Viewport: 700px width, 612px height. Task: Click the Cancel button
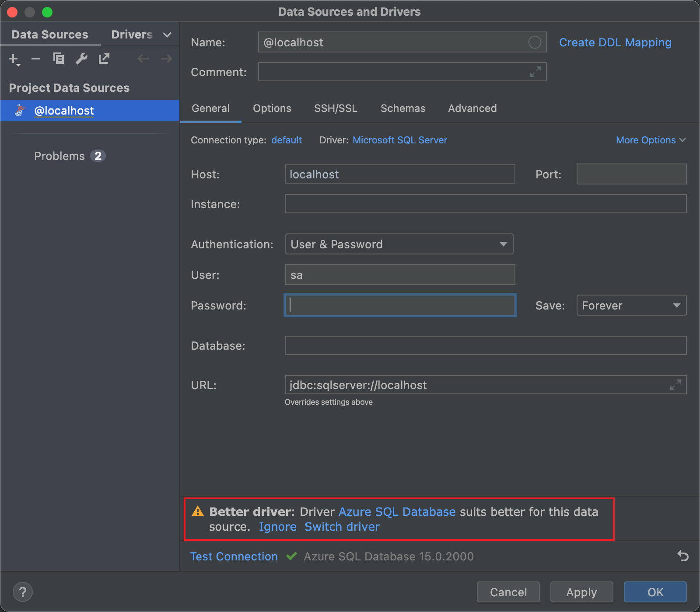click(508, 592)
